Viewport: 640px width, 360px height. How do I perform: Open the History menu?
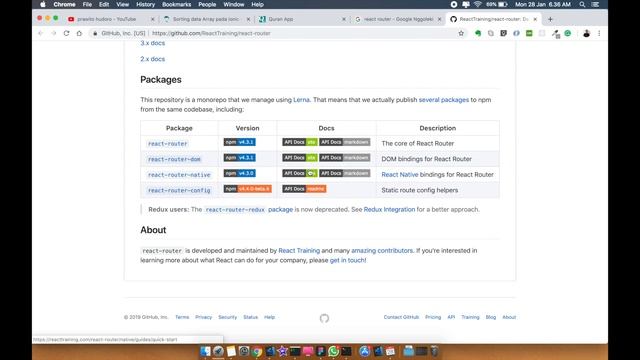[x=145, y=4]
